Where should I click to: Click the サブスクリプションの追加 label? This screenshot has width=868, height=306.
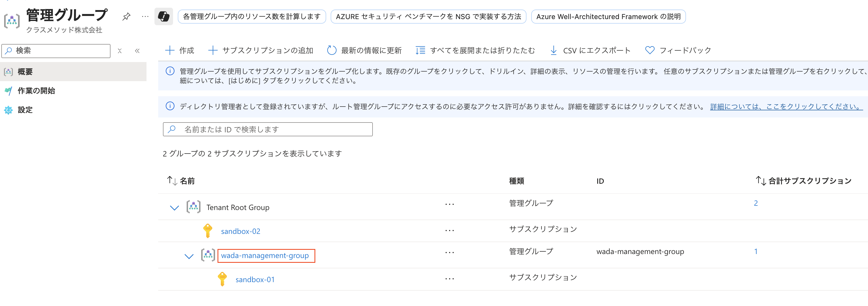[268, 51]
